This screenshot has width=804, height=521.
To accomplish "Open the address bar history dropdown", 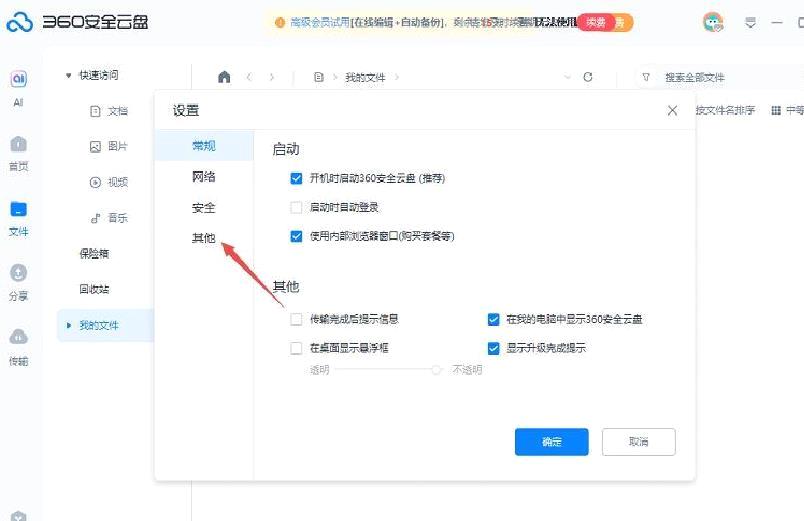I will coord(567,77).
